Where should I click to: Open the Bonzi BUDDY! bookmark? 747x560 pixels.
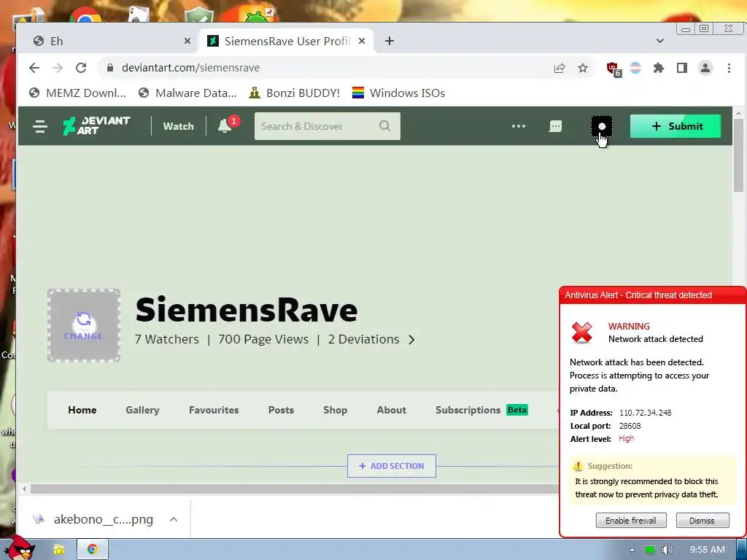tap(295, 93)
